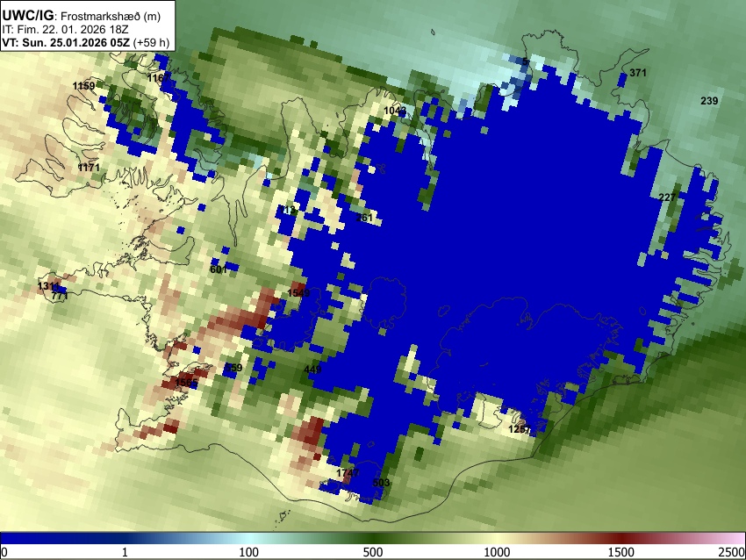The image size is (746, 560).
Task: Click the '(+59 h)' forecast offset text
Action: click(x=151, y=42)
